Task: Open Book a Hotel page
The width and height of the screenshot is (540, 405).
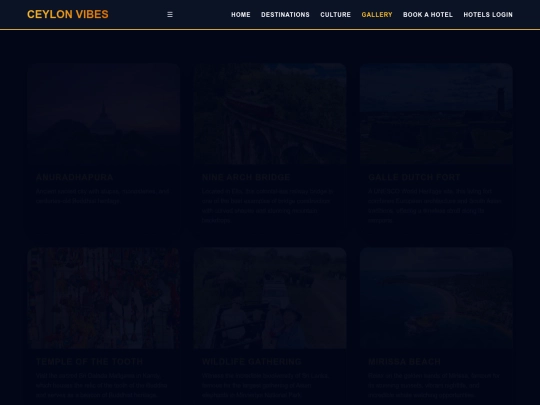Action: click(428, 15)
